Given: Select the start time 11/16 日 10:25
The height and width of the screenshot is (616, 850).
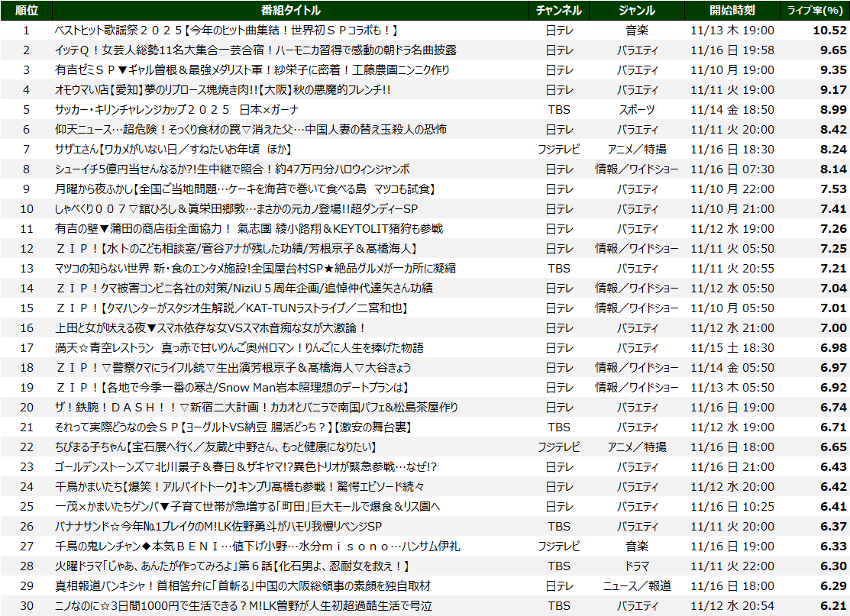Looking at the screenshot, I should pyautogui.click(x=732, y=507).
